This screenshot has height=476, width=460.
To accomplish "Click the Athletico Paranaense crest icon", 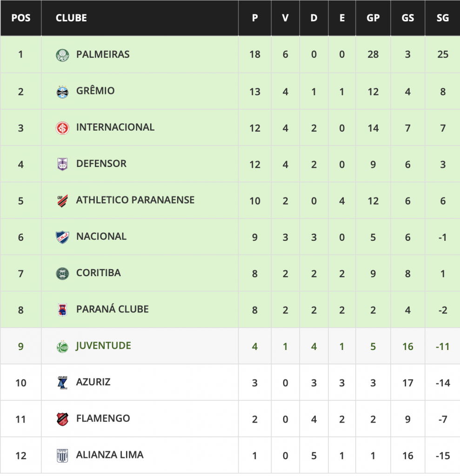I will tap(62, 200).
